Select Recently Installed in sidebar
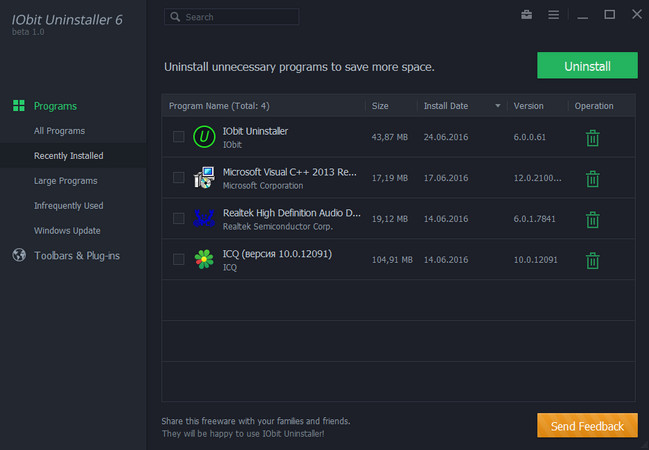Viewport: 649px width, 450px height. 68,156
